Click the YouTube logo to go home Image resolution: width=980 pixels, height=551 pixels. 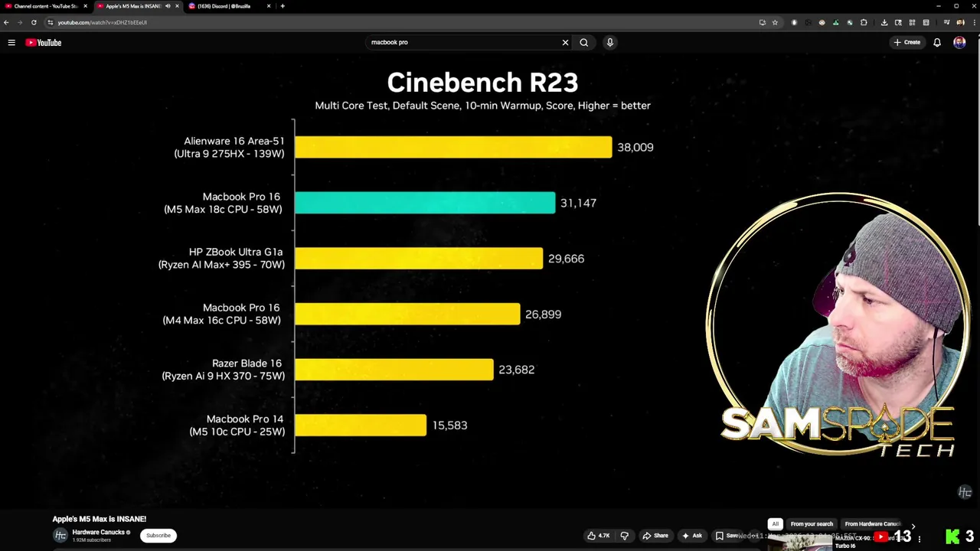(x=44, y=42)
